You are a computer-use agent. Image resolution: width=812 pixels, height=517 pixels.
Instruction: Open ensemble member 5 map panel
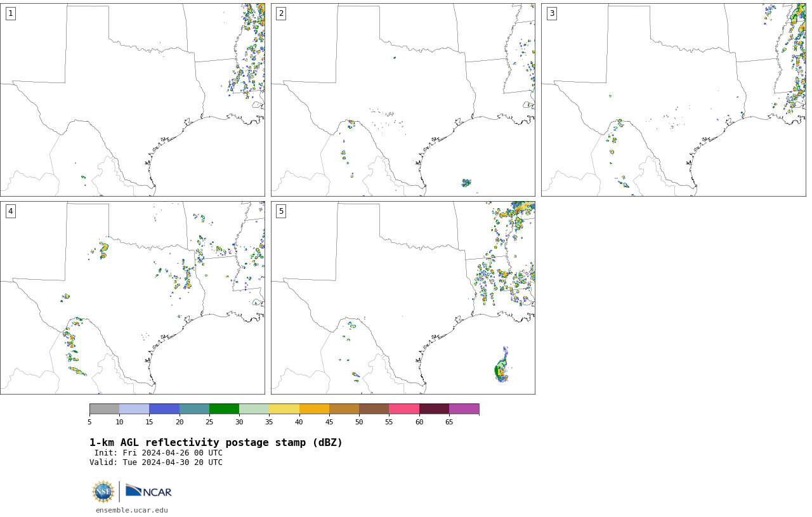point(403,298)
